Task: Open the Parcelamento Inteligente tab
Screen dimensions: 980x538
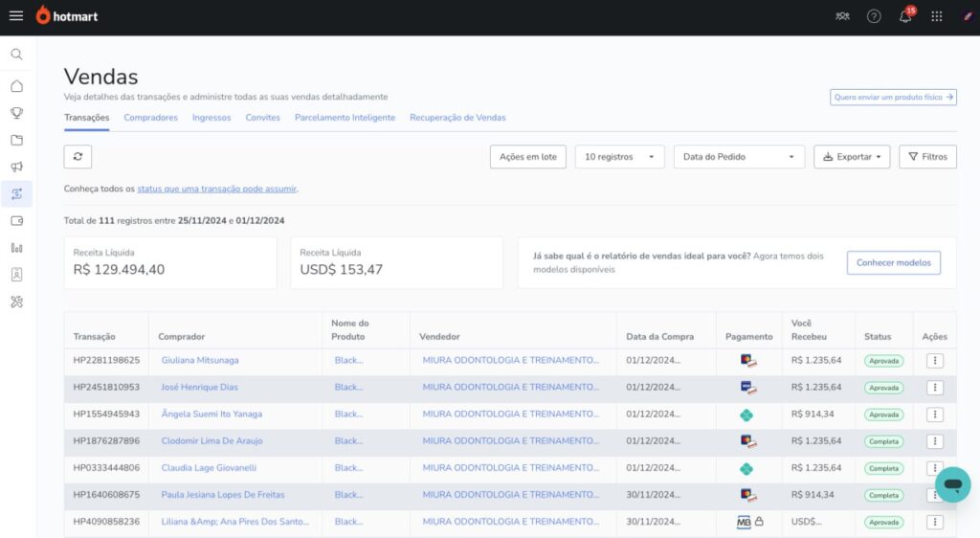Action: point(345,118)
